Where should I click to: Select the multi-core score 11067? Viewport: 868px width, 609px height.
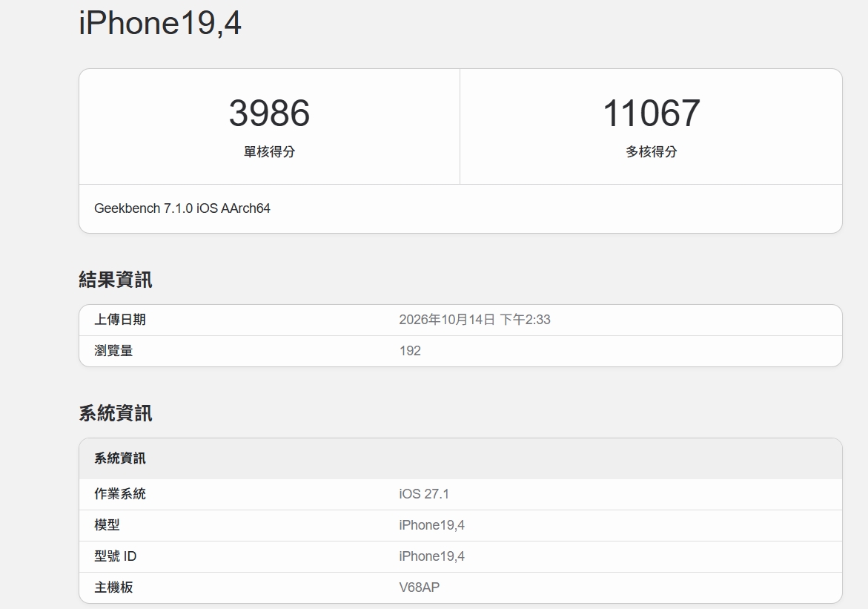pos(651,113)
